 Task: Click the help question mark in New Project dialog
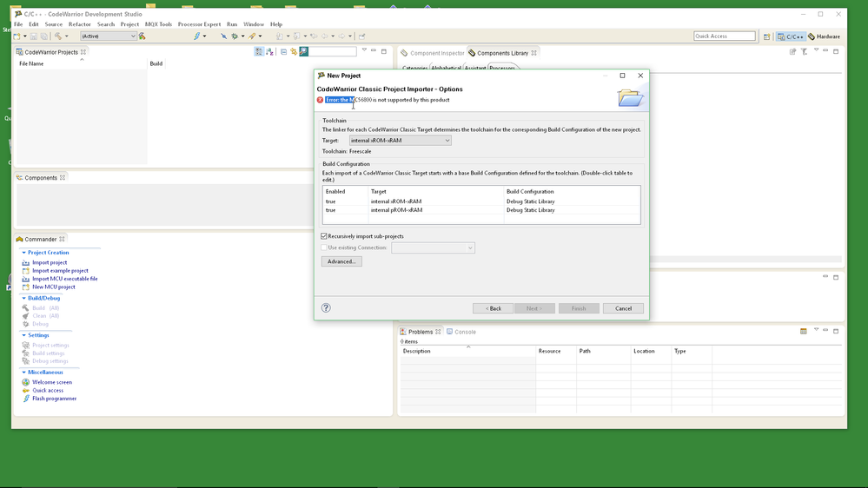coord(326,307)
